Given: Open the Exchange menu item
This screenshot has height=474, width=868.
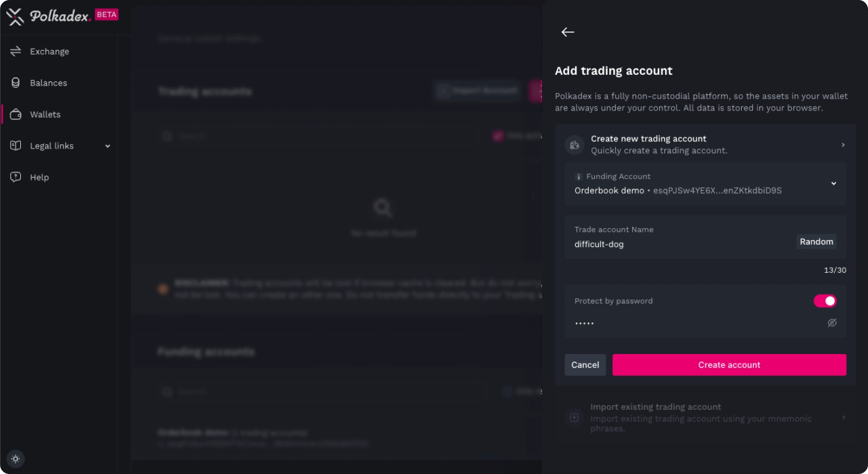Looking at the screenshot, I should (x=49, y=52).
